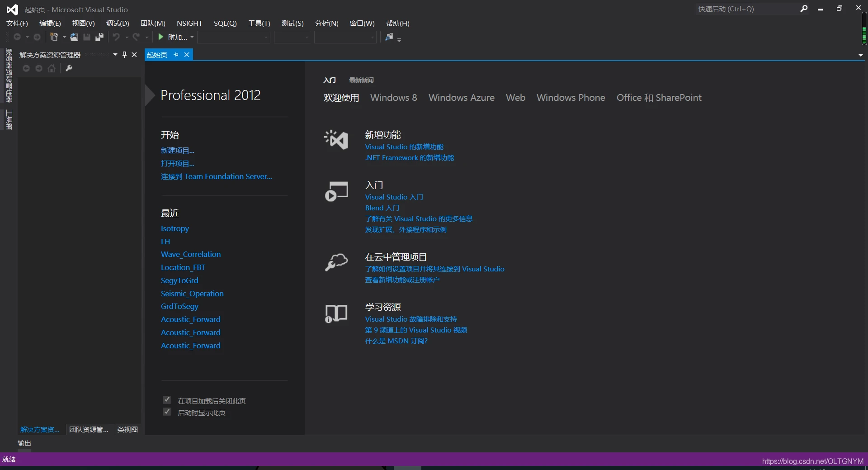Click the Solution Explorer Home icon
This screenshot has height=470, width=868.
[x=52, y=68]
